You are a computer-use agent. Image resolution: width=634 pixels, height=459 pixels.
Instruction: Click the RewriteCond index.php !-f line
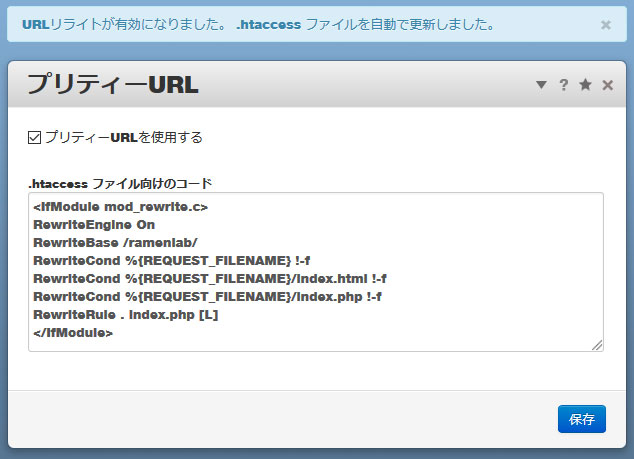[x=207, y=297]
